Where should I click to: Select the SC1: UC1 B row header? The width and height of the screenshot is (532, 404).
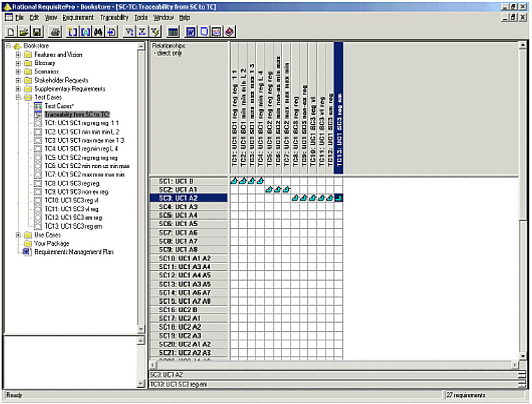[188, 181]
